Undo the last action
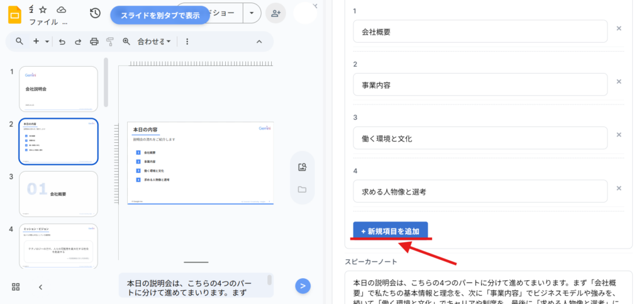Viewport: 644px width, 304px height. (62, 42)
